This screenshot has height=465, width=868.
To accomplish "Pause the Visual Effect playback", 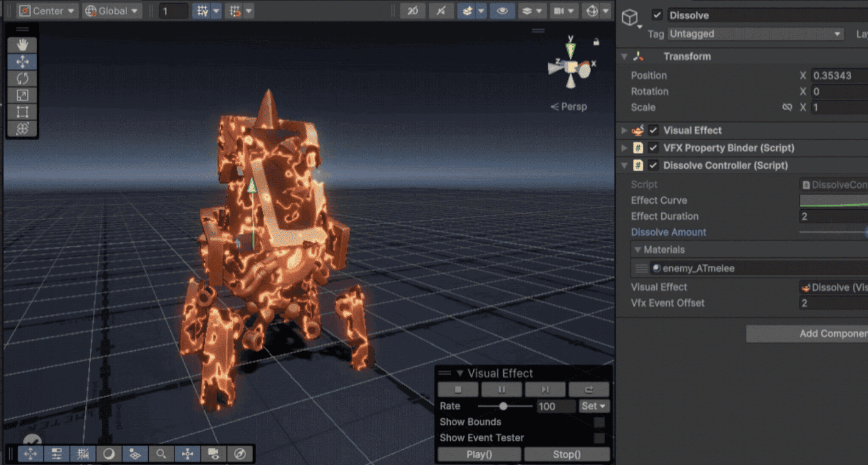I will pyautogui.click(x=501, y=390).
